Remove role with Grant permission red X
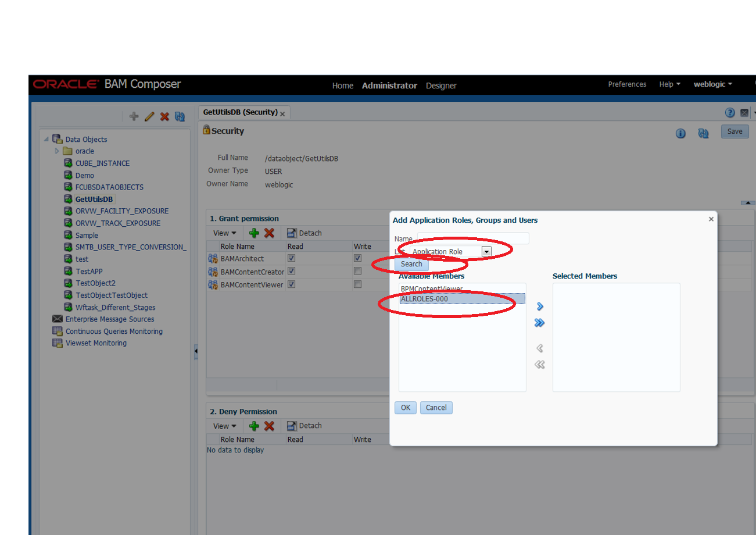Viewport: 756px width, 535px height. pos(269,233)
